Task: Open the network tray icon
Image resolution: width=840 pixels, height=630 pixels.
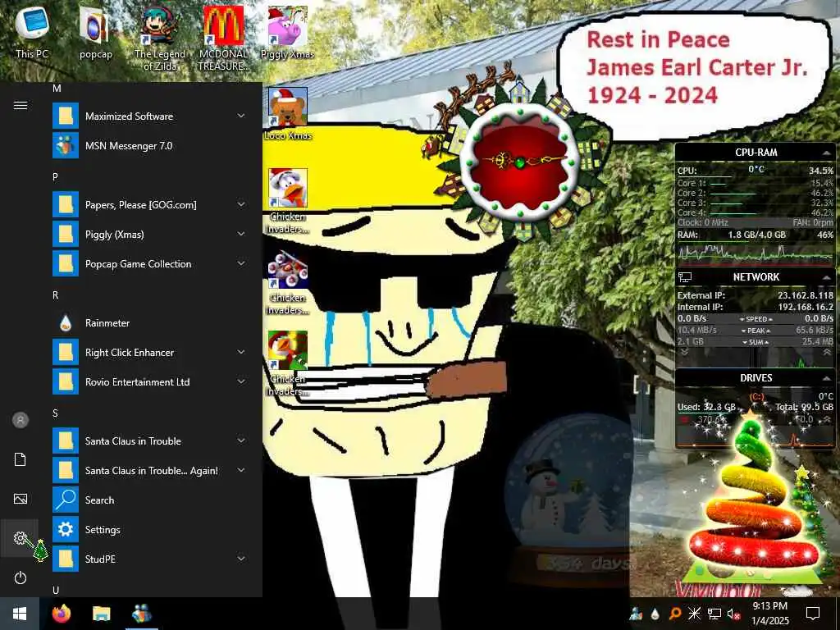Action: click(714, 614)
